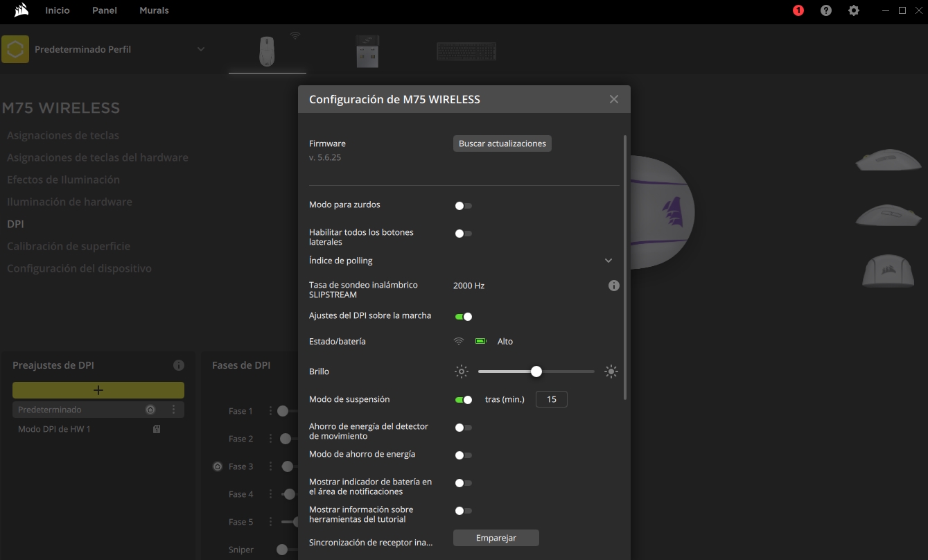Disable Ajustes del DPI sobre la marcha

[463, 317]
